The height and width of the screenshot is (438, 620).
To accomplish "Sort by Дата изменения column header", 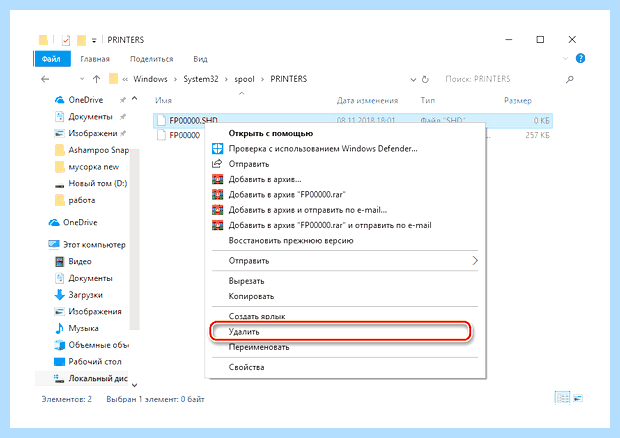I will 367,100.
